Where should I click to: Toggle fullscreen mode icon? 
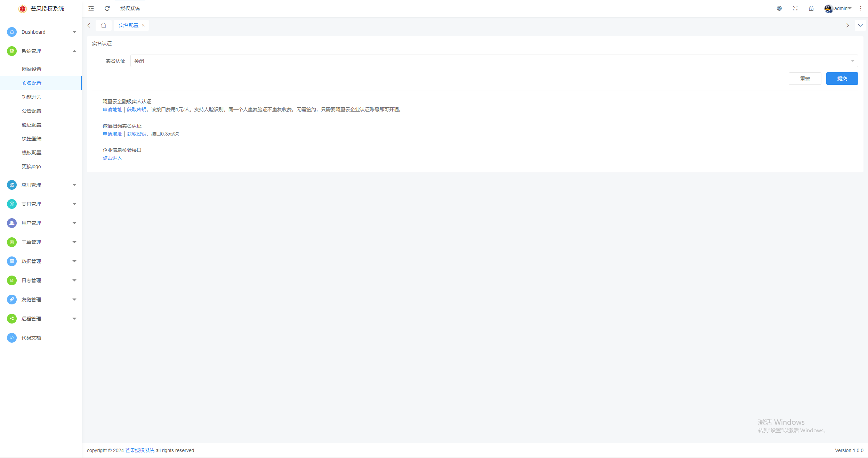[795, 8]
